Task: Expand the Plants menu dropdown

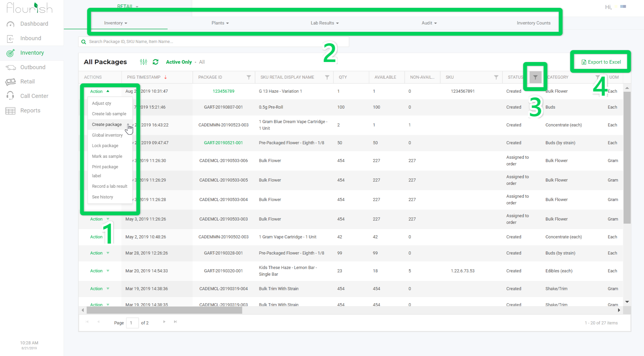Action: 220,23
